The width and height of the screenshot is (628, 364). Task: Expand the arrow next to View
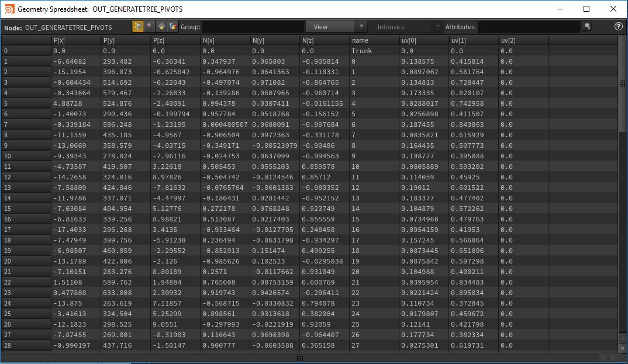[x=361, y=27]
